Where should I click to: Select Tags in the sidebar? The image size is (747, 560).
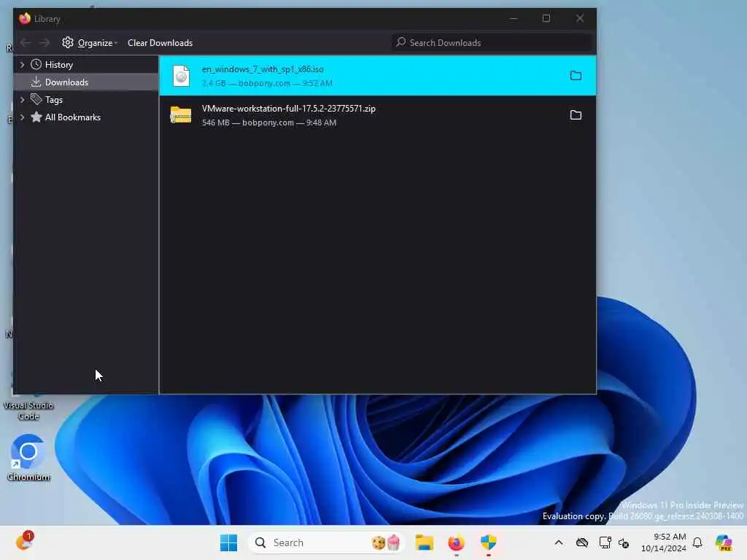[86, 99]
